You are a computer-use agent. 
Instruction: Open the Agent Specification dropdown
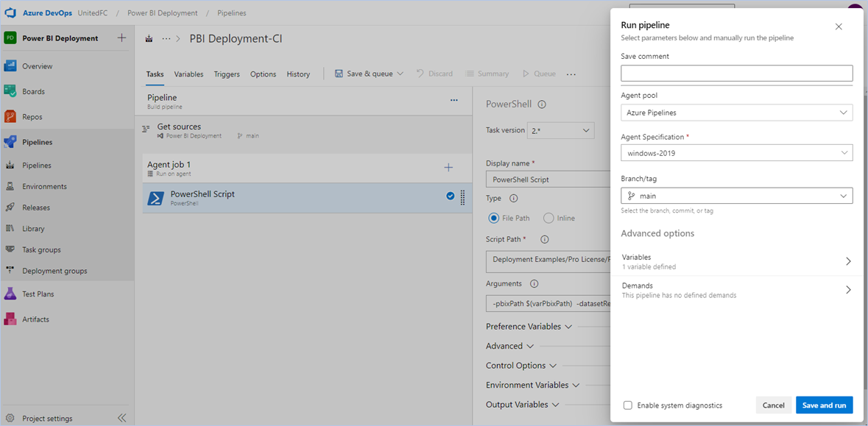point(737,153)
